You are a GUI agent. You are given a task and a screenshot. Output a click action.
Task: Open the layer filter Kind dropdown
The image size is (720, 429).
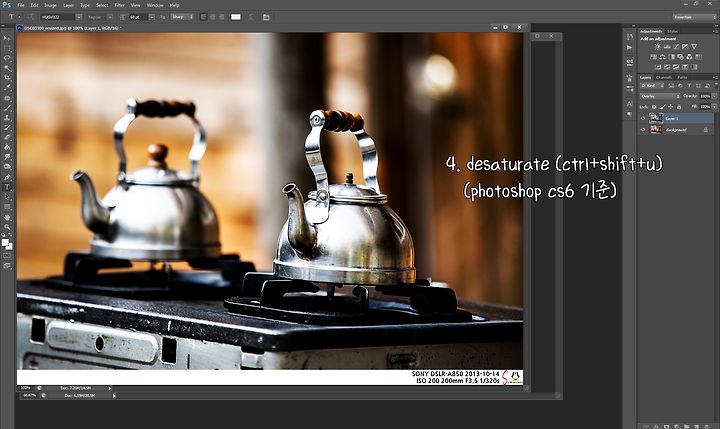pos(653,86)
